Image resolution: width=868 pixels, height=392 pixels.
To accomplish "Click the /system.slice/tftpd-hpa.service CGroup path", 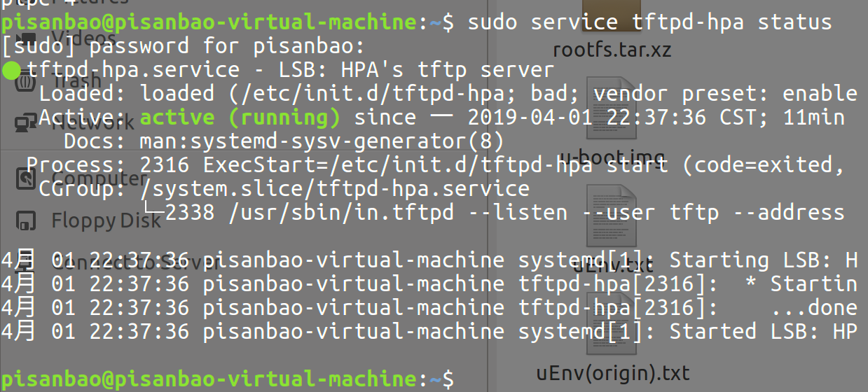I will (335, 189).
